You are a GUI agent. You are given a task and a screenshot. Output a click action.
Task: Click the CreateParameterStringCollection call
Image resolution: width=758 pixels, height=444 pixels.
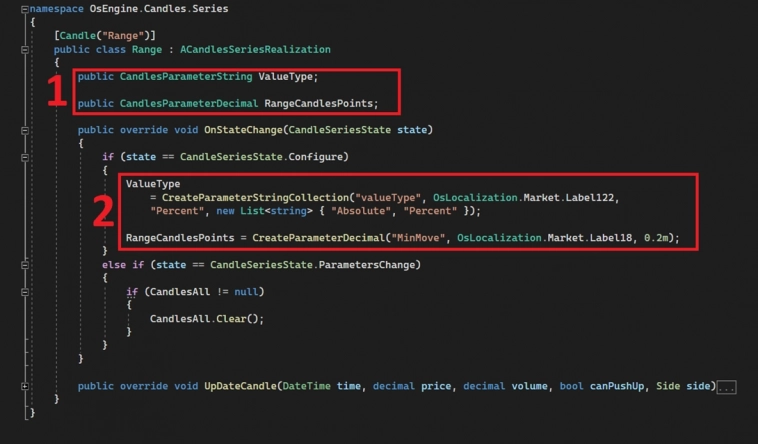[x=255, y=198]
